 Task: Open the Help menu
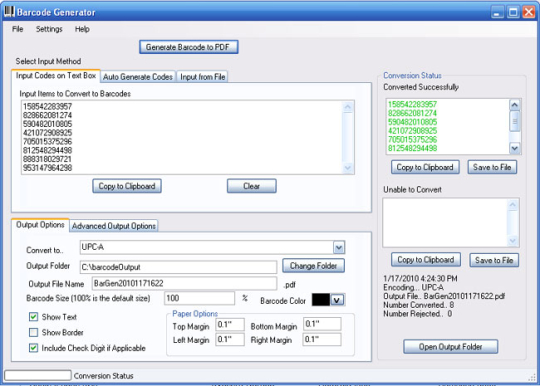[82, 29]
